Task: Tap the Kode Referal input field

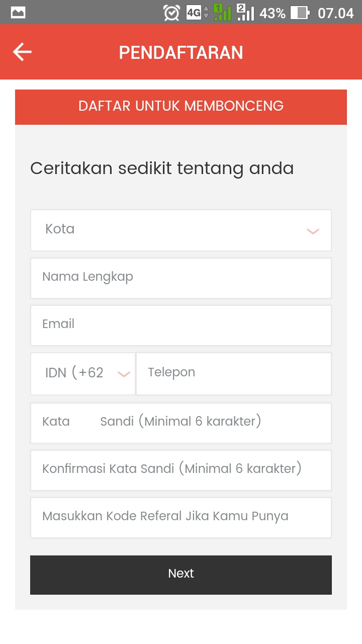Action: 181,517
